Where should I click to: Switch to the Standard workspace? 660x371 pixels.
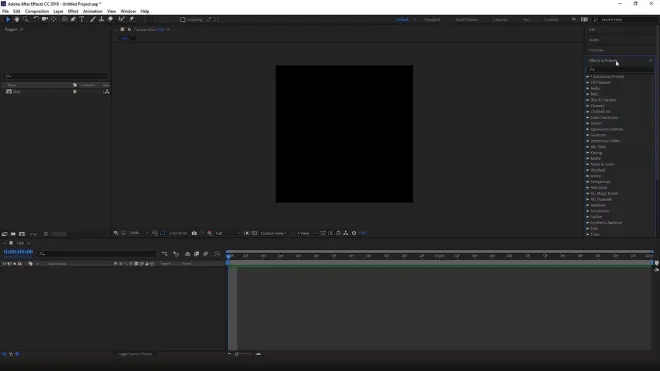(x=432, y=20)
